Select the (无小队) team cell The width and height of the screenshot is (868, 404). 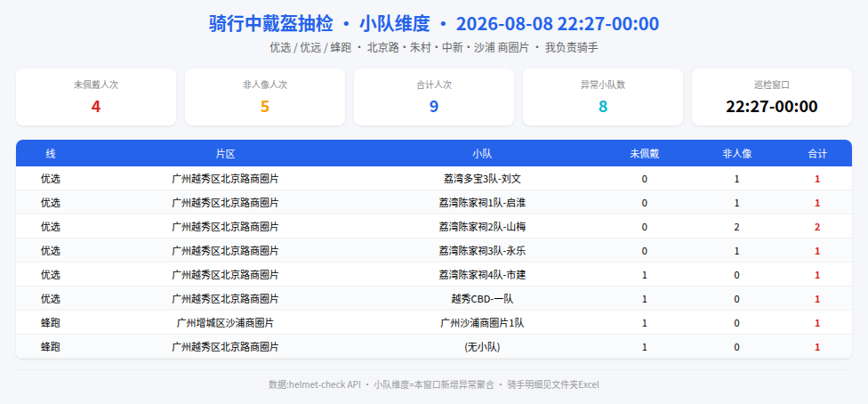pyautogui.click(x=482, y=347)
